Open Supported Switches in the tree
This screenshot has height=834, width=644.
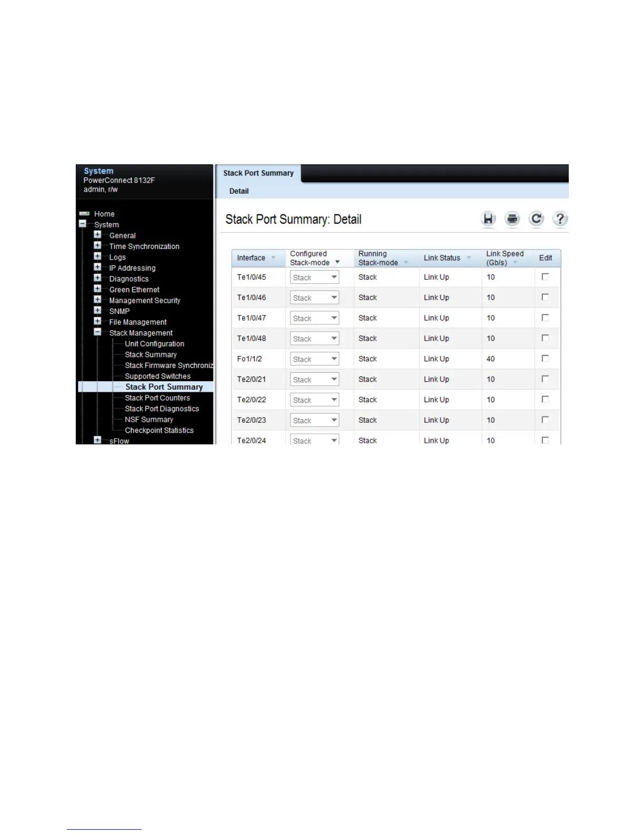pyautogui.click(x=157, y=376)
